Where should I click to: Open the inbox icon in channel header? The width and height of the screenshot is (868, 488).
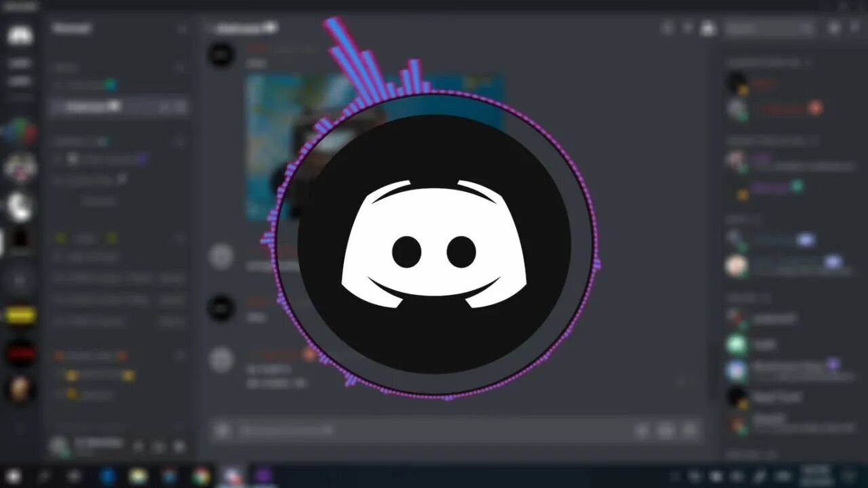click(x=834, y=28)
